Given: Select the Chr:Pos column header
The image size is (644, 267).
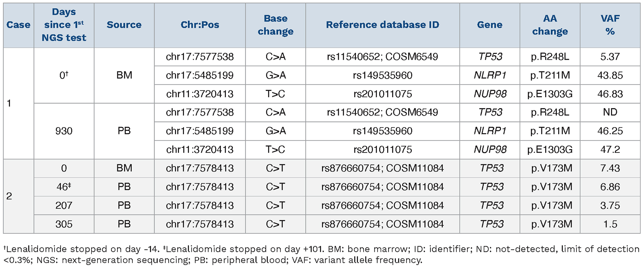Looking at the screenshot, I should [200, 25].
